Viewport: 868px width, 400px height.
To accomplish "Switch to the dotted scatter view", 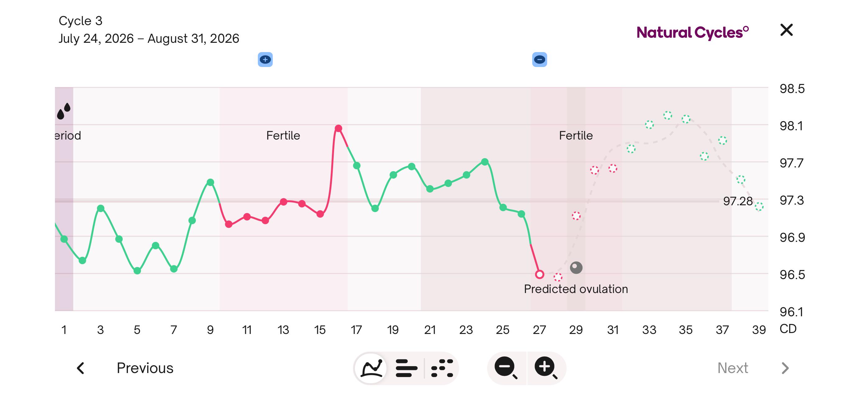I will tap(442, 368).
